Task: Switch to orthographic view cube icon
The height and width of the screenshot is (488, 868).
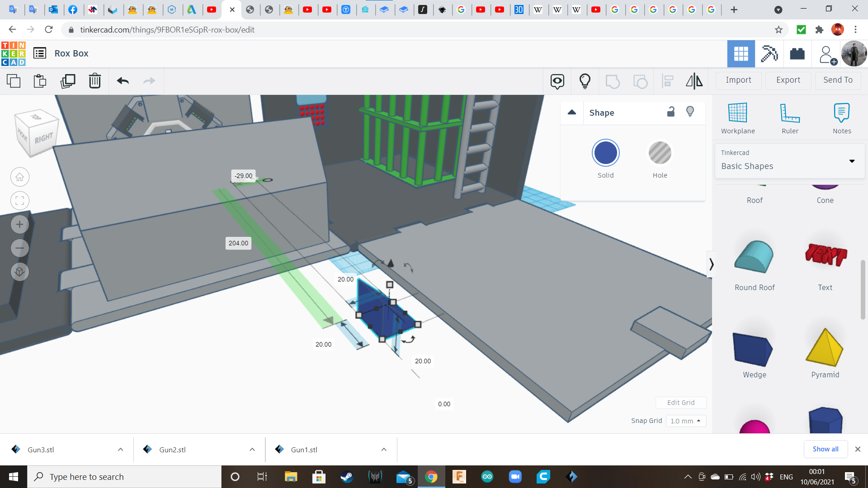Action: [x=20, y=272]
